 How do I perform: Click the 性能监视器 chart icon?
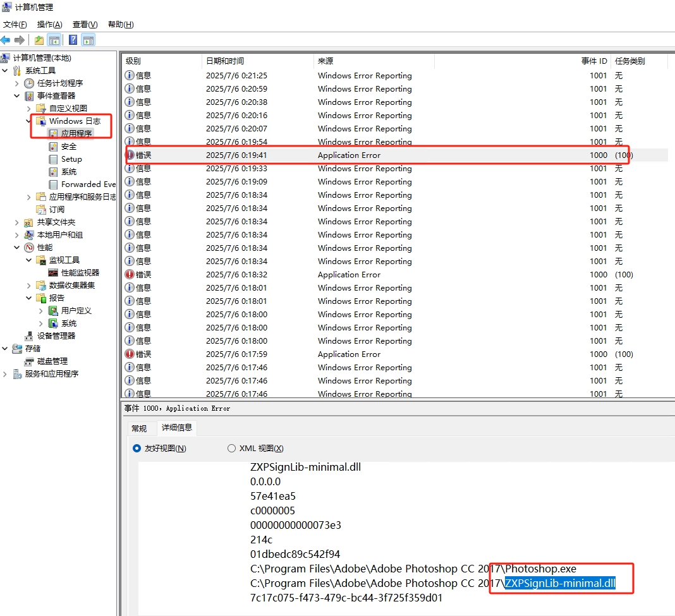pyautogui.click(x=53, y=272)
